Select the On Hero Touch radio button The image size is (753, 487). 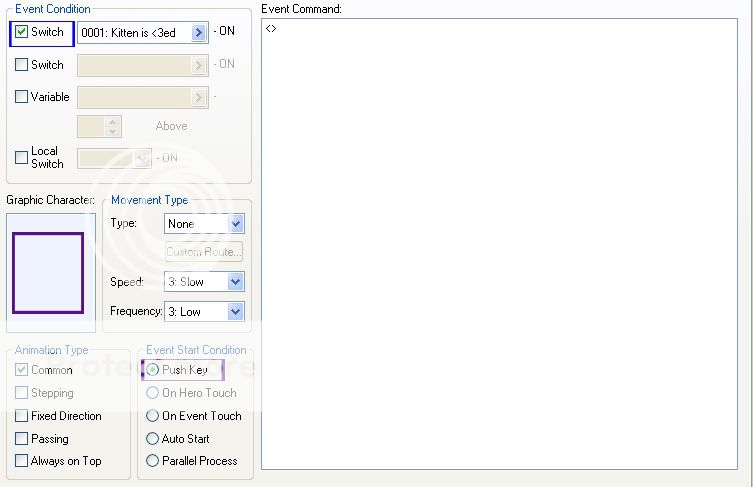[x=153, y=393]
